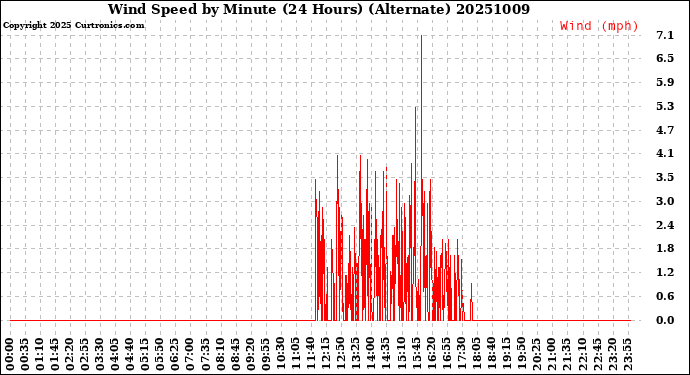690x375 pixels.
Task: Click the 00:35 time axis label
Action: 25,355
